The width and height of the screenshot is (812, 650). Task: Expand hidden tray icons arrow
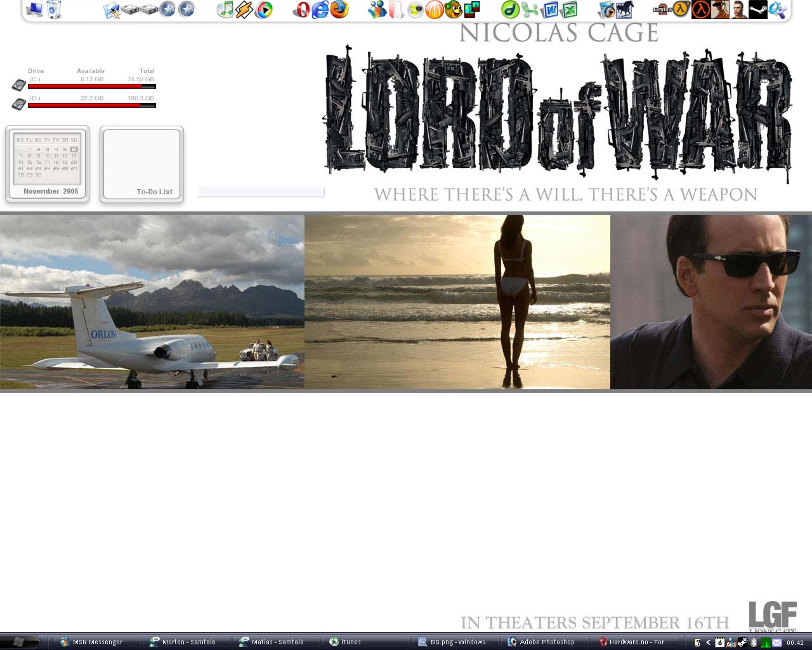point(708,642)
